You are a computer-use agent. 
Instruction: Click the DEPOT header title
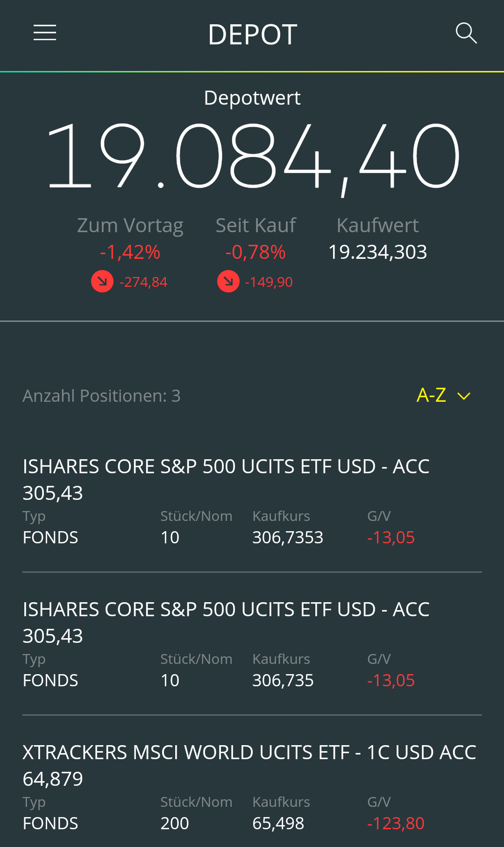[x=252, y=35]
